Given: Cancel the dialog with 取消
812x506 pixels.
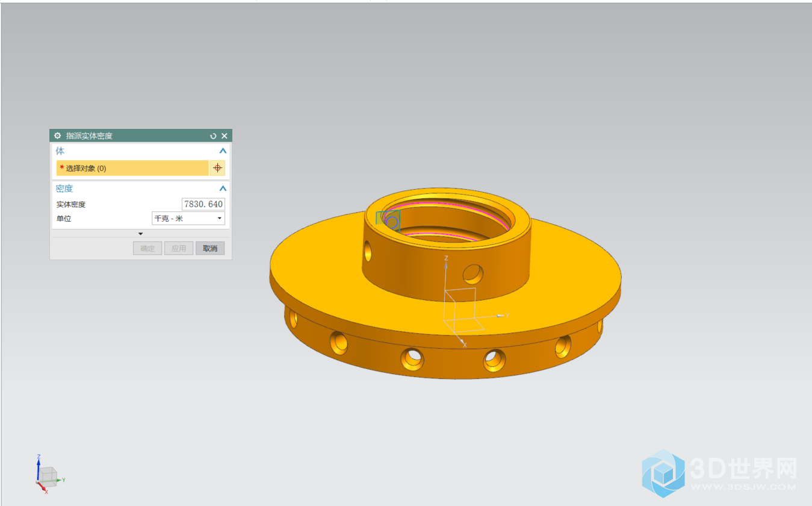Looking at the screenshot, I should (x=210, y=248).
